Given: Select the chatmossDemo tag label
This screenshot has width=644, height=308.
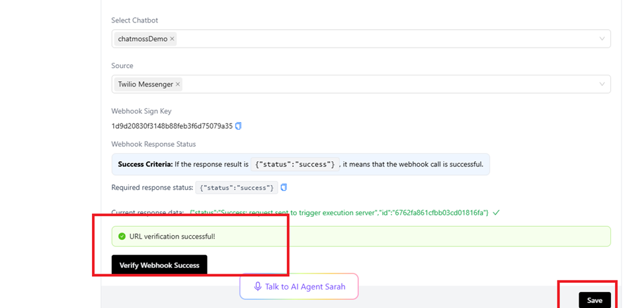Looking at the screenshot, I should coord(142,39).
